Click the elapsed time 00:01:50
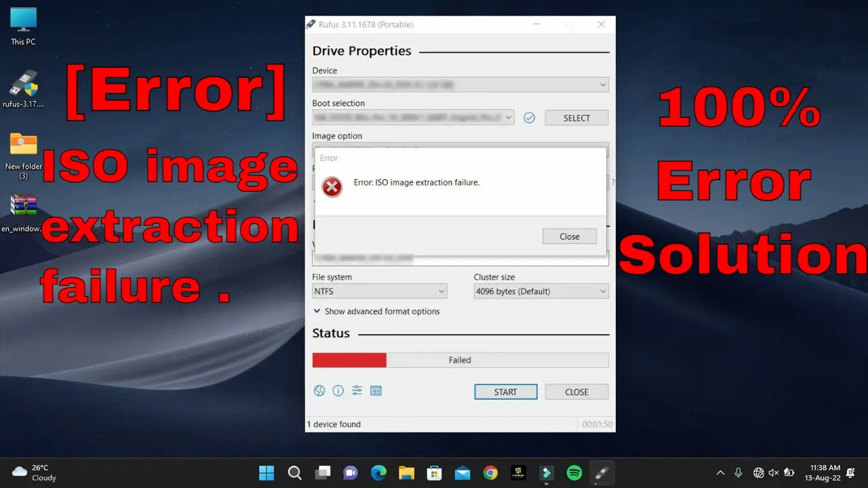868x488 pixels. (597, 424)
